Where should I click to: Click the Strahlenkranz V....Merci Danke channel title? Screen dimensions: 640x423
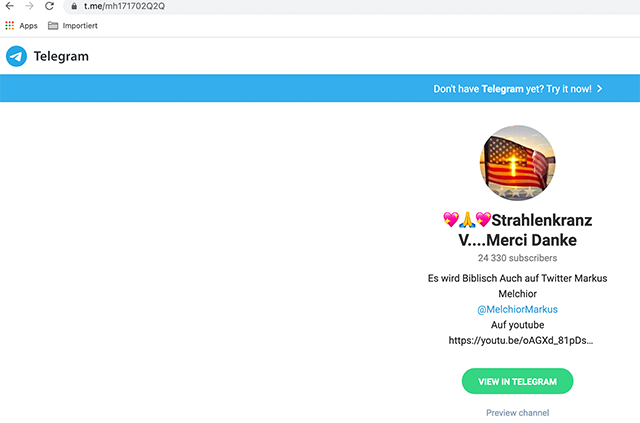[x=518, y=230]
